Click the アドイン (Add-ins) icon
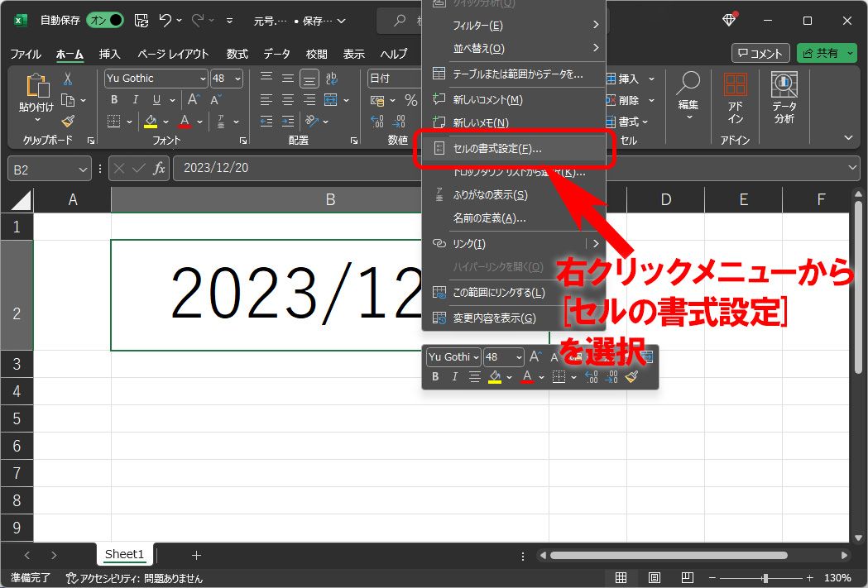Image resolution: width=868 pixels, height=588 pixels. click(735, 98)
